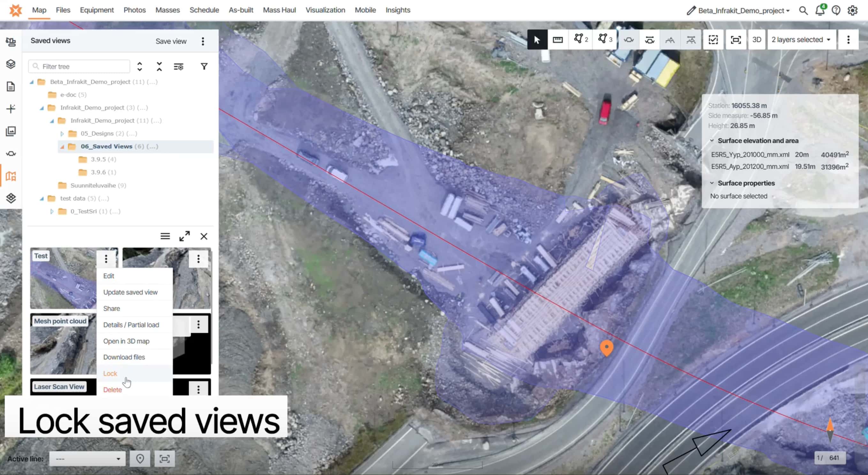Open tree list settings icon
The height and width of the screenshot is (475, 868).
(x=179, y=66)
